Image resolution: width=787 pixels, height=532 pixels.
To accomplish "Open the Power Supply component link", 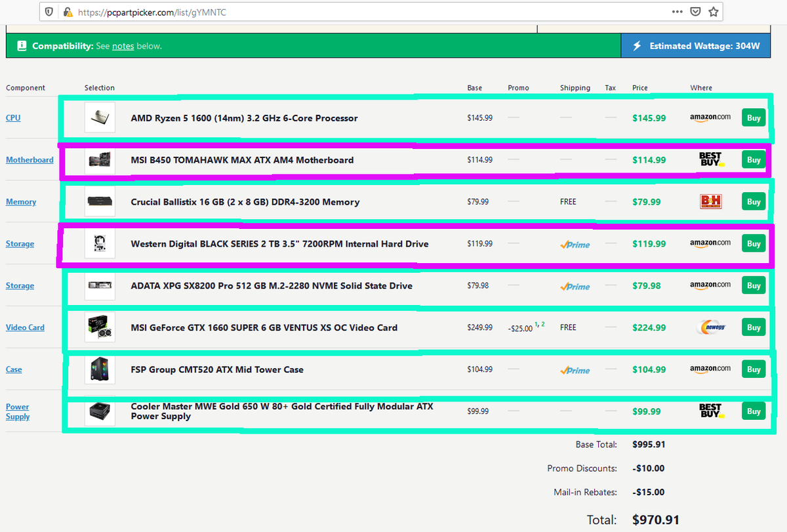I will pyautogui.click(x=18, y=411).
